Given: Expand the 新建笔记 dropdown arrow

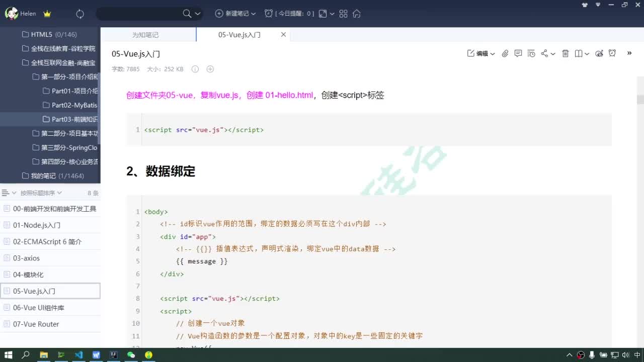Looking at the screenshot, I should tap(253, 14).
